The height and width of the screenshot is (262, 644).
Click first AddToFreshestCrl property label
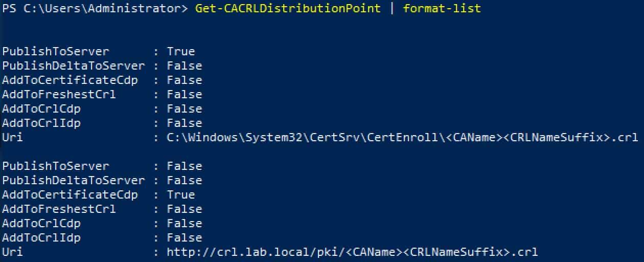pos(59,95)
